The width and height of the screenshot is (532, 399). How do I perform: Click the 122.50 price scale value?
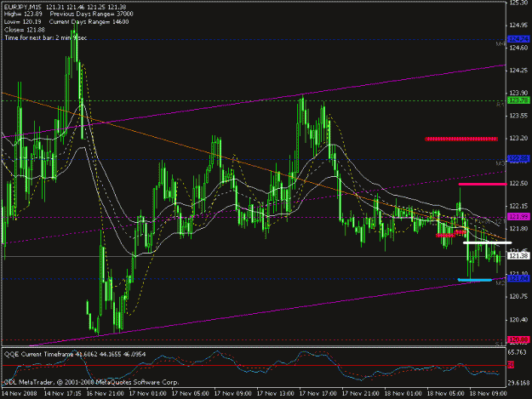pos(518,184)
